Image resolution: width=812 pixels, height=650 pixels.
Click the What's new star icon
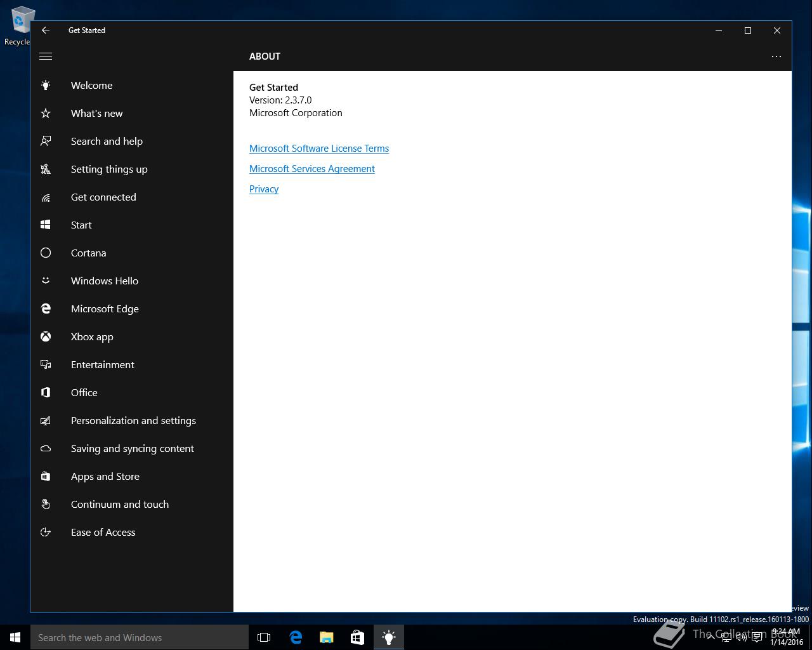point(46,113)
